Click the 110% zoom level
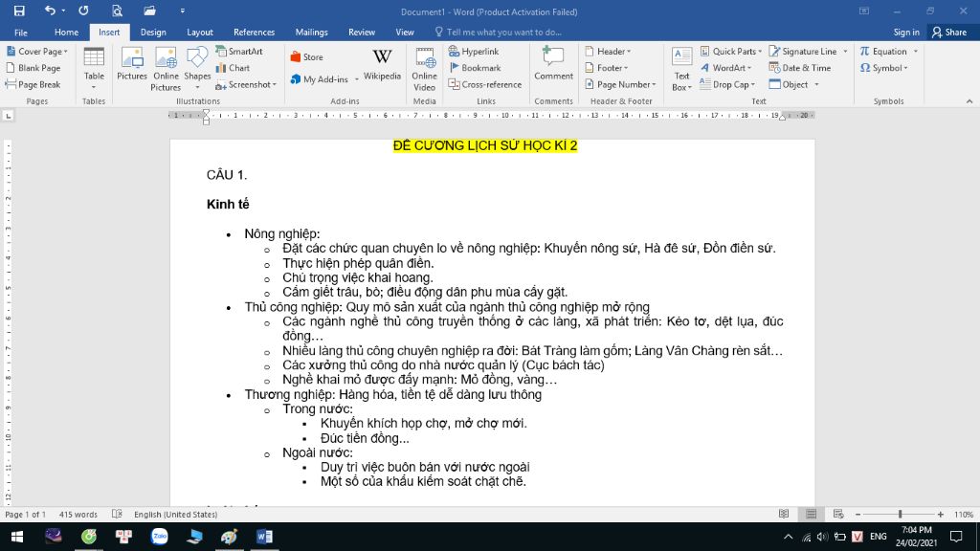The width and height of the screenshot is (980, 551). coord(963,514)
